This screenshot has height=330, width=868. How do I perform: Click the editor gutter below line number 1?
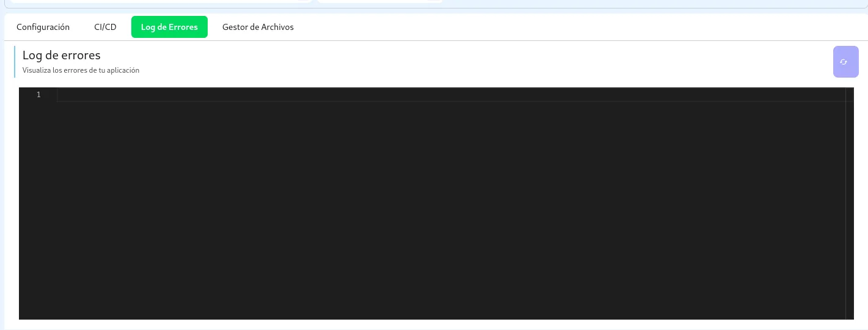tap(38, 210)
